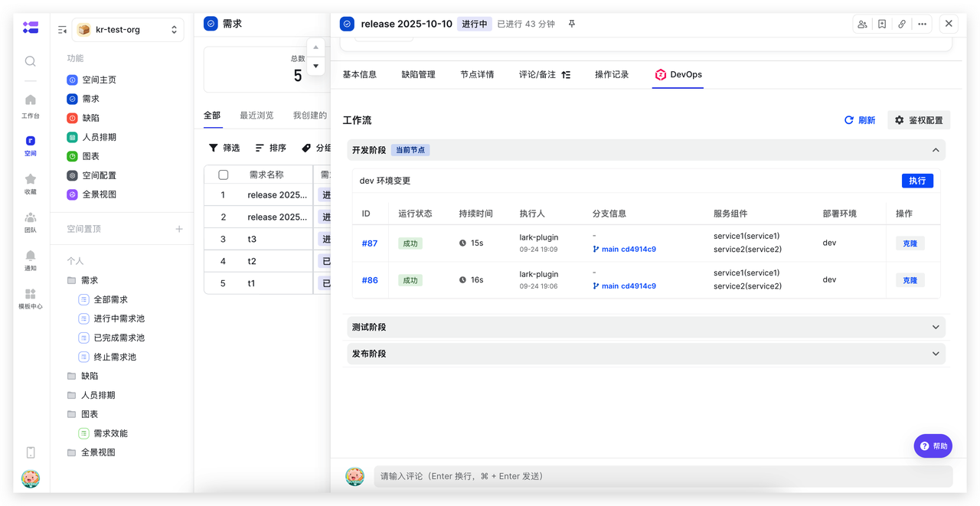Image resolution: width=980 pixels, height=506 pixels.
Task: Click the share collaborator icon on release dialog
Action: pos(862,24)
